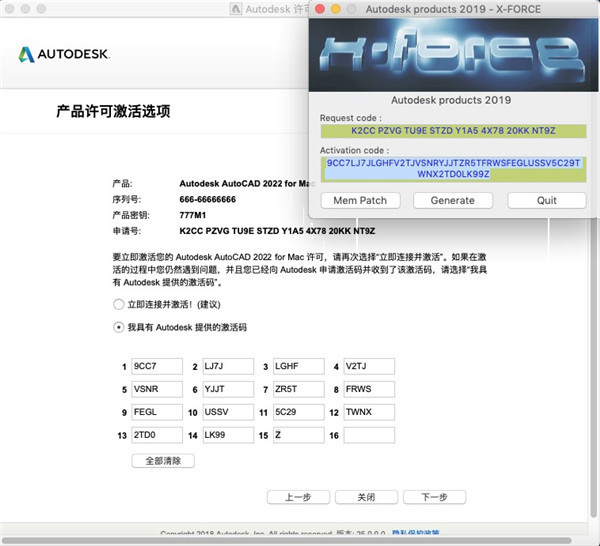Screen dimensions: 600x546
Task: Click activation field 13 containing 2TD0
Action: pos(157,435)
